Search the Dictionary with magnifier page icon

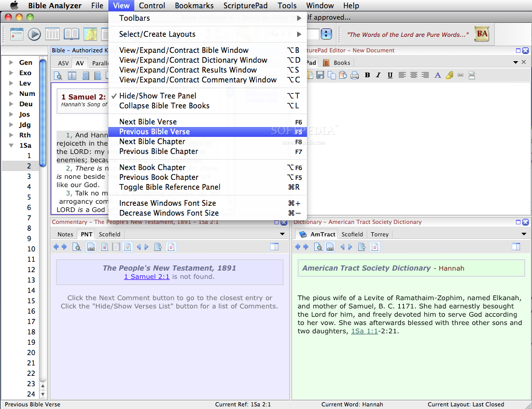click(318, 247)
